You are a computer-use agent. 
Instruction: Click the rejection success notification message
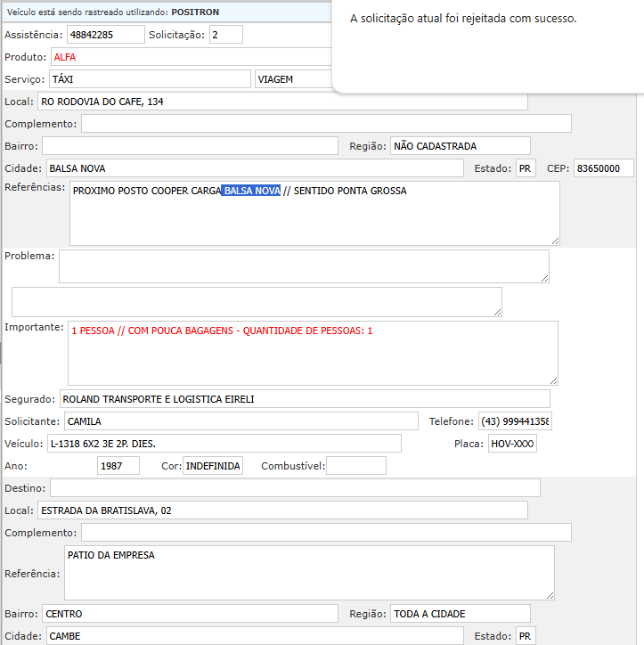(x=463, y=19)
